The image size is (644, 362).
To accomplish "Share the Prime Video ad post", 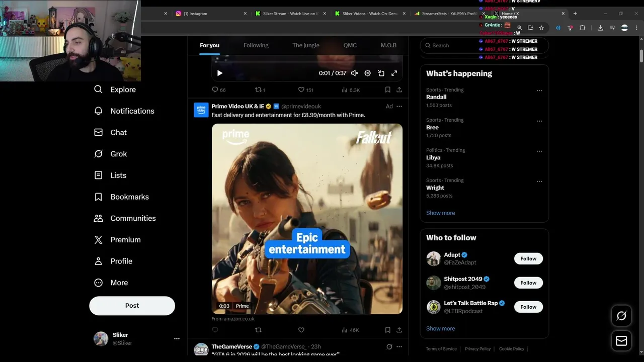I will [x=399, y=330].
